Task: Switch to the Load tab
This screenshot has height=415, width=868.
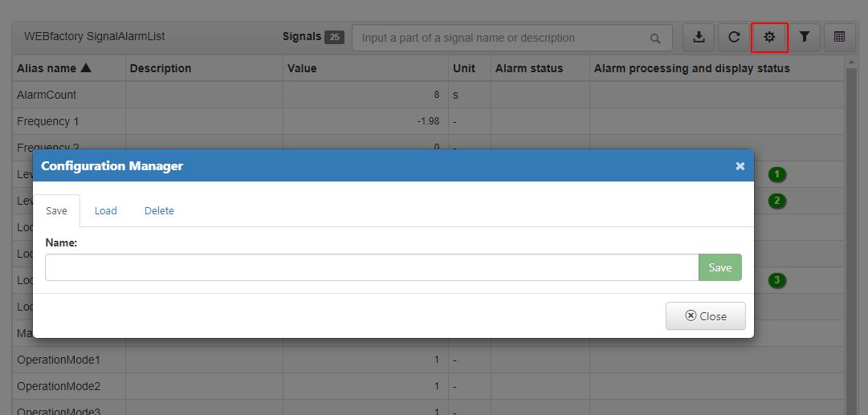Action: pyautogui.click(x=106, y=211)
